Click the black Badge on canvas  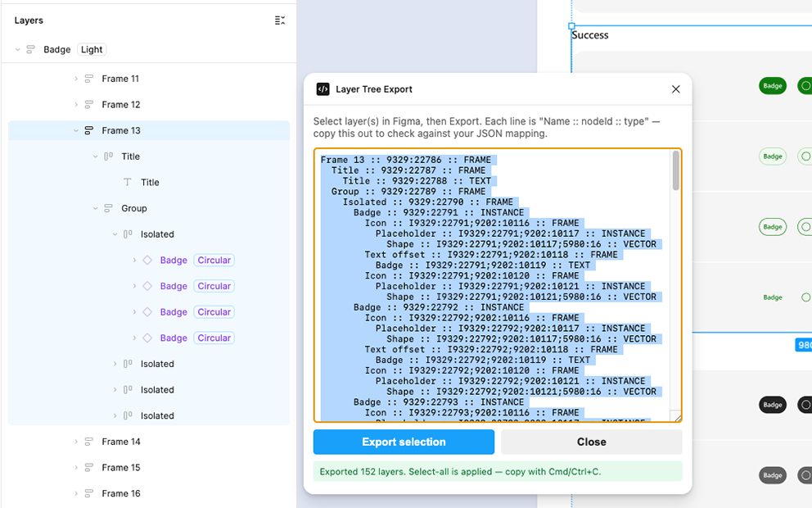coord(773,405)
